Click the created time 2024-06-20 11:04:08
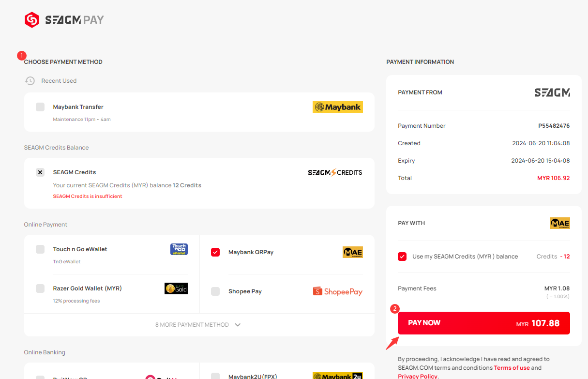Image resolution: width=588 pixels, height=379 pixels. (x=541, y=143)
